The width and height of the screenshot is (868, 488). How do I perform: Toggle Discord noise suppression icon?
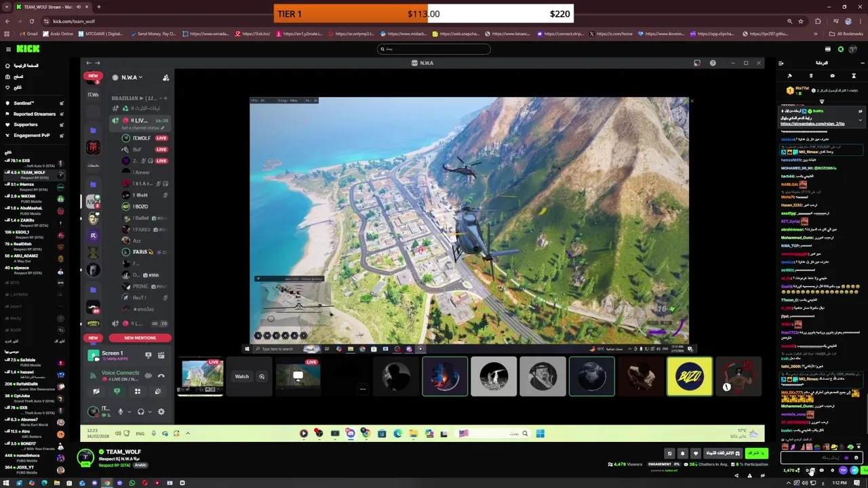pos(149,375)
